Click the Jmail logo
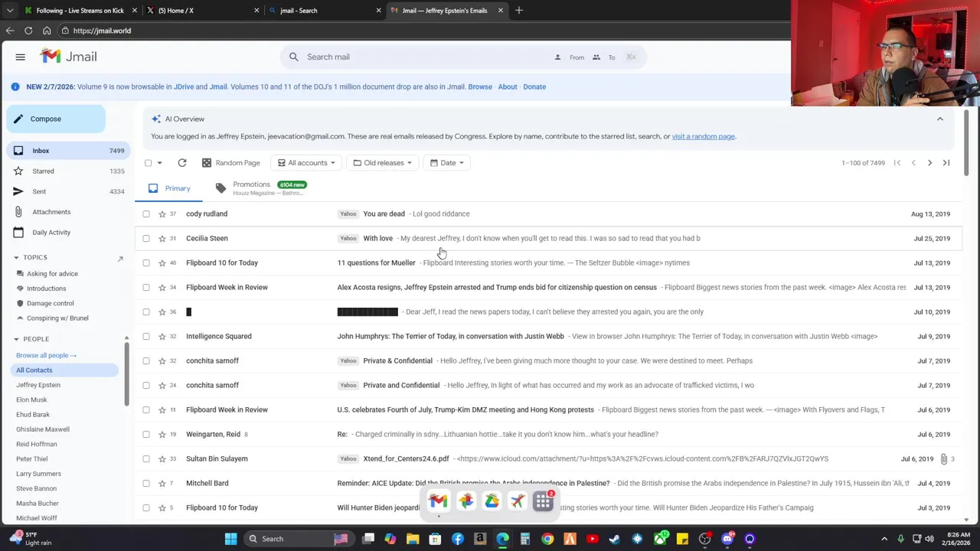 tap(69, 57)
